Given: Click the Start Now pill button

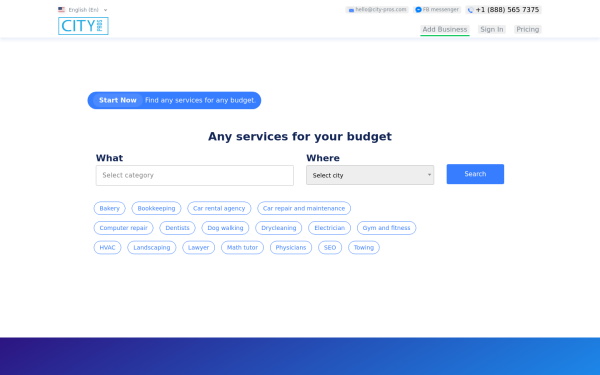Looking at the screenshot, I should (117, 100).
